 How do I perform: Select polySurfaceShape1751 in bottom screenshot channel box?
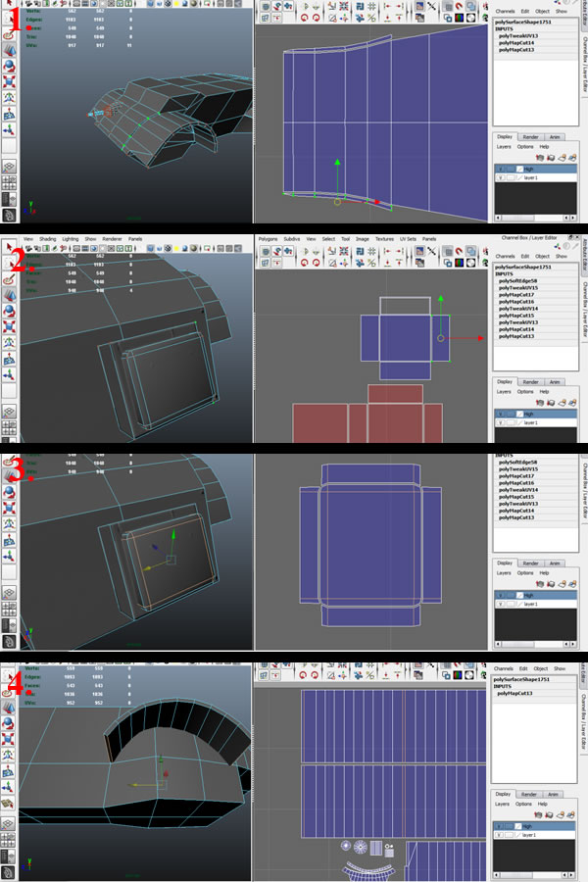(x=521, y=679)
